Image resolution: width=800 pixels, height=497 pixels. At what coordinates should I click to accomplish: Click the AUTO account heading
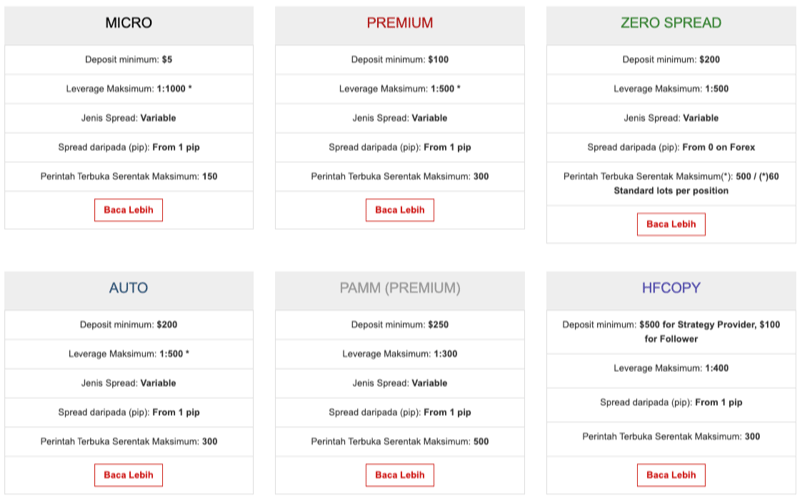(128, 288)
